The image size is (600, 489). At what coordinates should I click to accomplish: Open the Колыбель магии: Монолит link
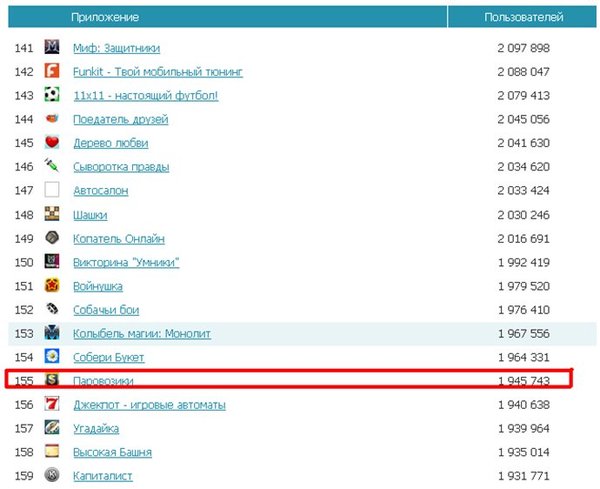pyautogui.click(x=141, y=334)
